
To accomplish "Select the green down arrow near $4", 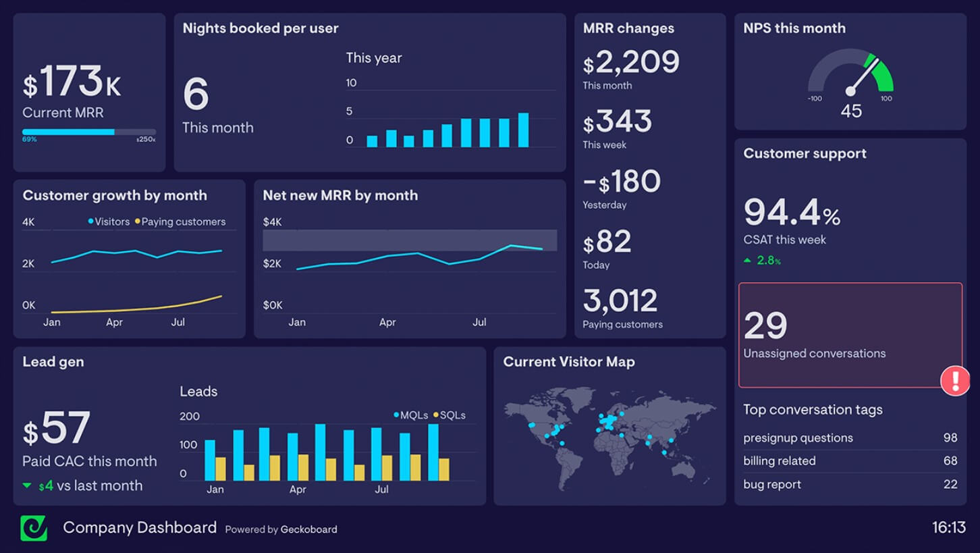I will pos(28,485).
